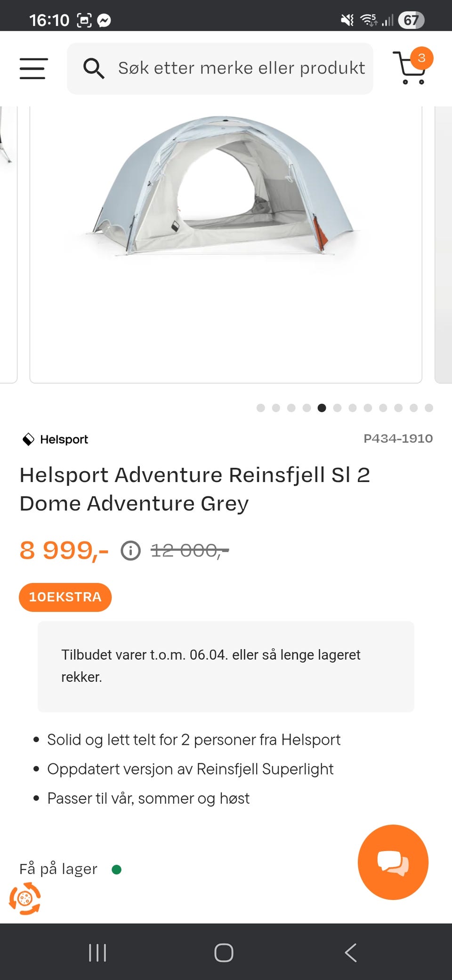
Task: Tap the cookie settings icon
Action: (25, 899)
